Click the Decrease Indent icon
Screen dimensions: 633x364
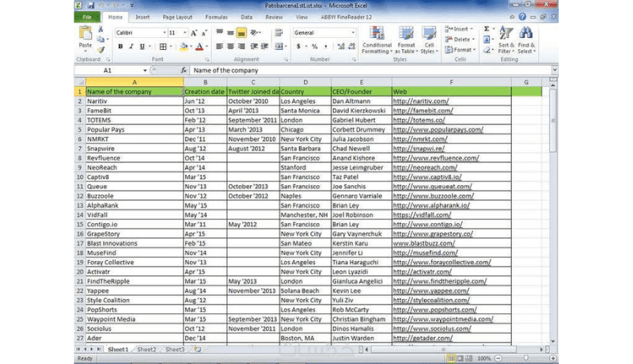tap(254, 47)
